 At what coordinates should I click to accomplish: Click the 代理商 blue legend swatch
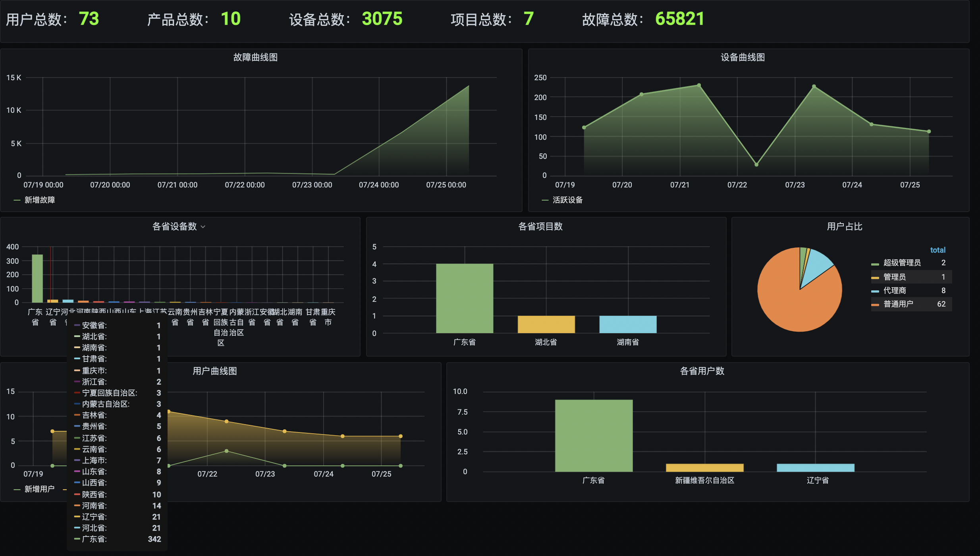(x=875, y=291)
